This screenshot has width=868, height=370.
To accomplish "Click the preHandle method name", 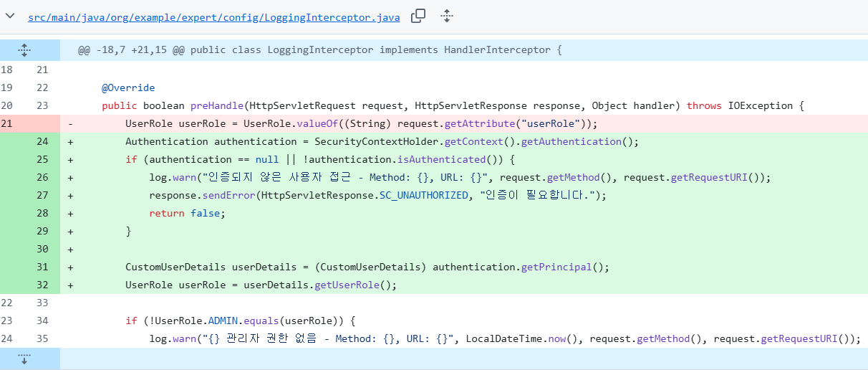I will click(x=217, y=105).
